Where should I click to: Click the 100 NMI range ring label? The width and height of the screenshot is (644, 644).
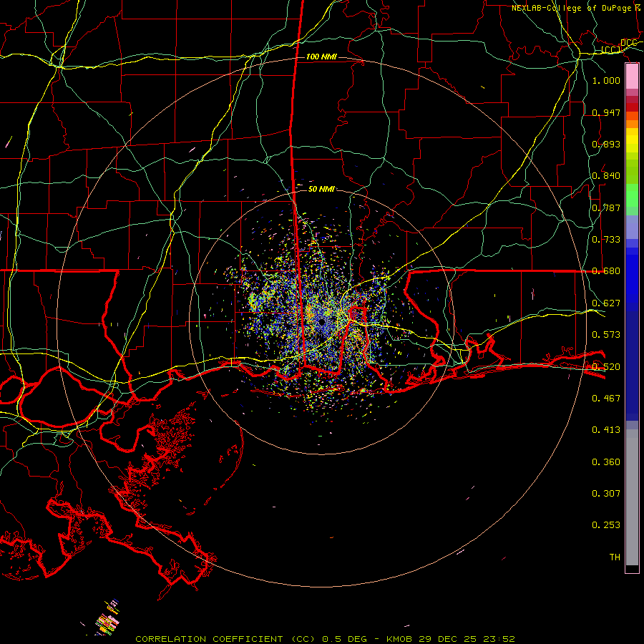(321, 57)
